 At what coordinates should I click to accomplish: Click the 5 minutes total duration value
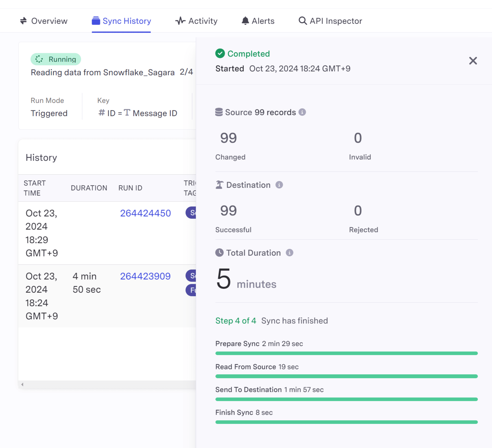246,279
